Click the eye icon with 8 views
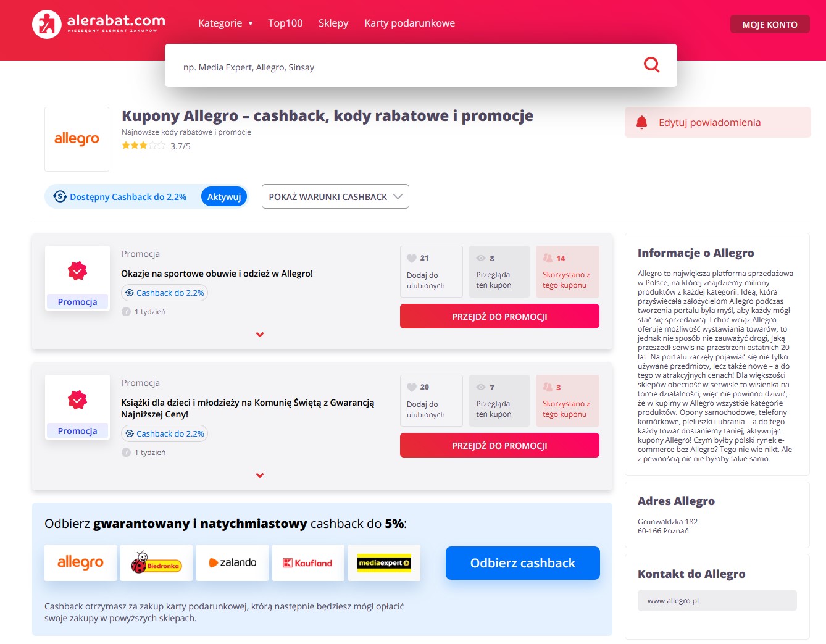The image size is (826, 644). pyautogui.click(x=481, y=258)
